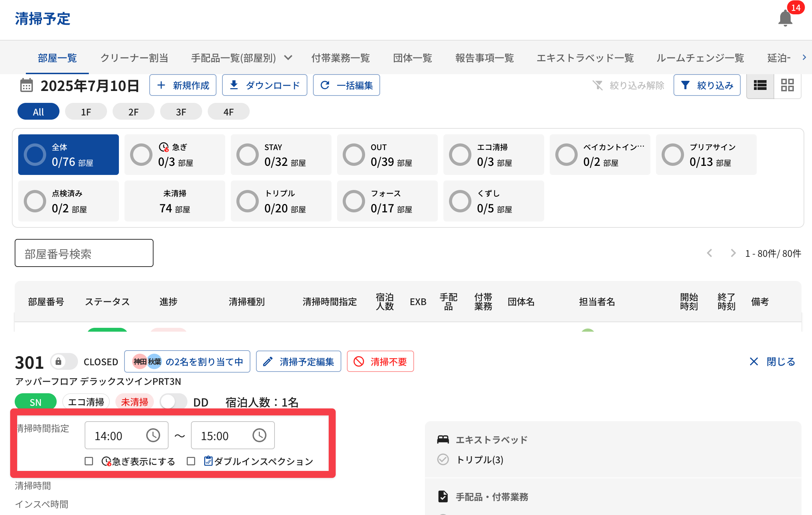812x515 pixels.
Task: Go to the next results page
Action: [x=733, y=253]
